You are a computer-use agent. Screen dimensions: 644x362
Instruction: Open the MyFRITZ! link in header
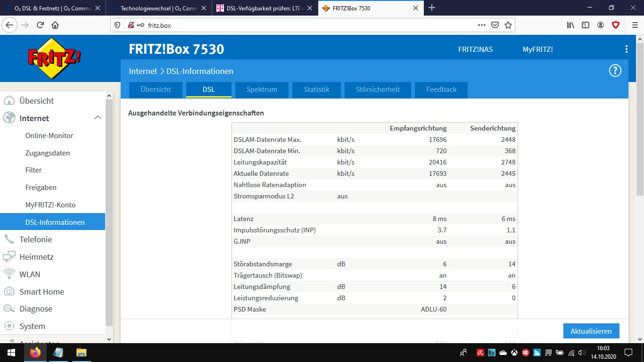click(x=537, y=49)
